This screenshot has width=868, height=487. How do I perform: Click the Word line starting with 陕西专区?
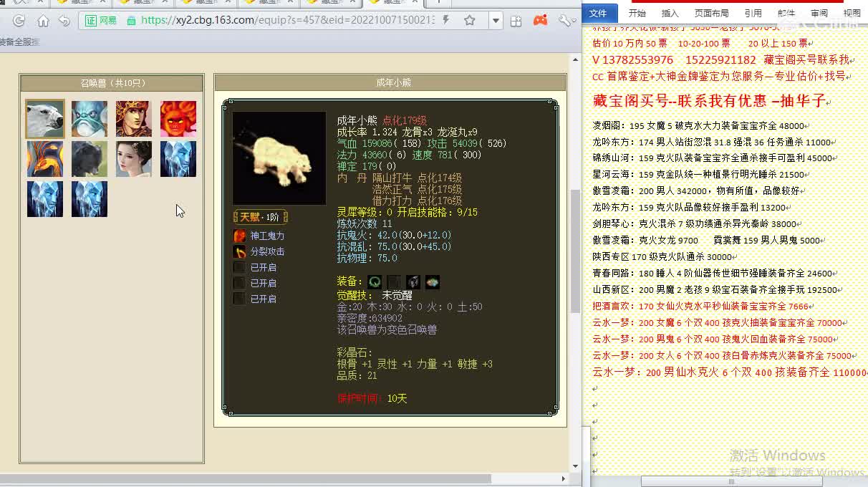coord(662,257)
